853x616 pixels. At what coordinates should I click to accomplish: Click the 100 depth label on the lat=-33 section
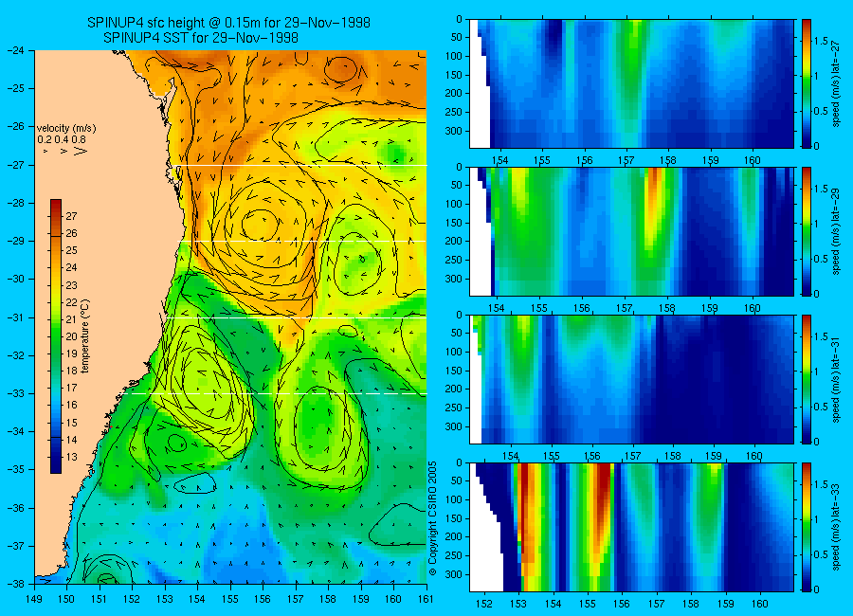click(453, 499)
